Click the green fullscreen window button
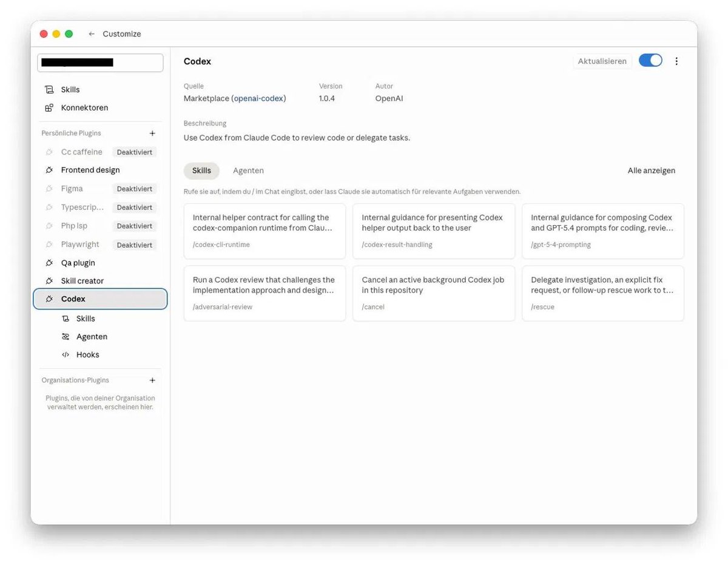728x565 pixels. click(x=69, y=34)
